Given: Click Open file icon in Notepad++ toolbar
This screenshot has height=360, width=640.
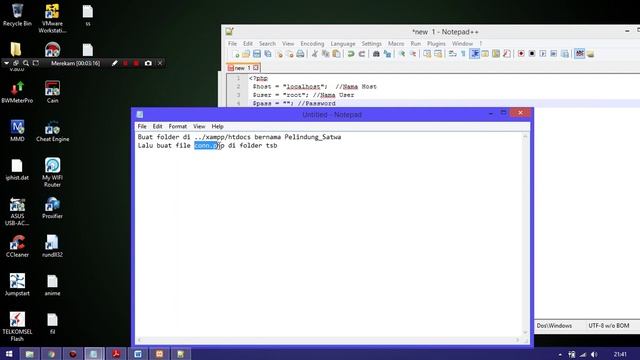Looking at the screenshot, I should 246,54.
